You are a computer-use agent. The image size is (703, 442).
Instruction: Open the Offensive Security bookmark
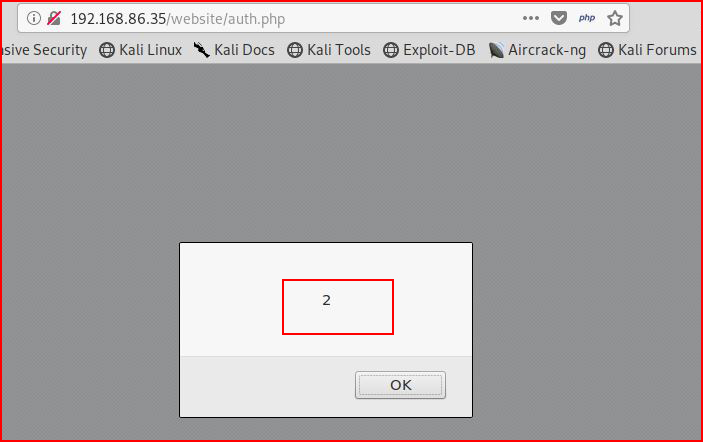[44, 50]
